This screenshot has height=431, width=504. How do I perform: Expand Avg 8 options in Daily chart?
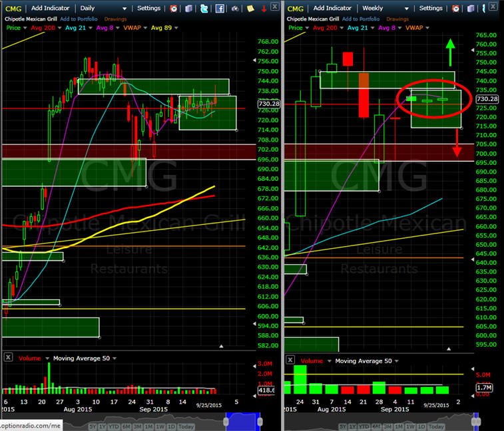pyautogui.click(x=118, y=28)
